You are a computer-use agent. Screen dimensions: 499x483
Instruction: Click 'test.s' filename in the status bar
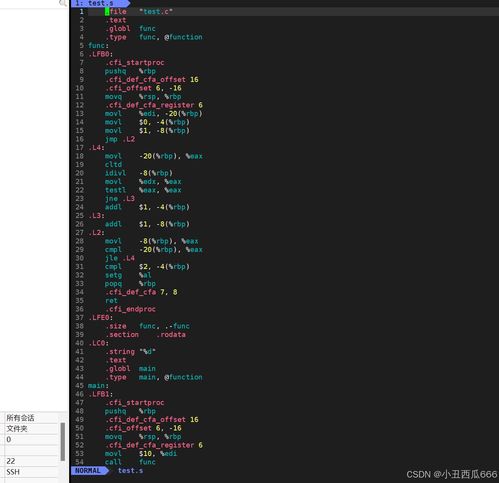click(130, 471)
